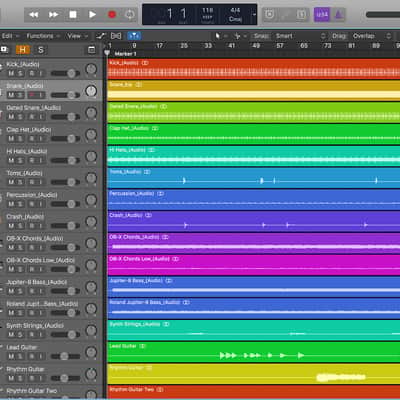Select the red Kick audio region

[x=254, y=69]
